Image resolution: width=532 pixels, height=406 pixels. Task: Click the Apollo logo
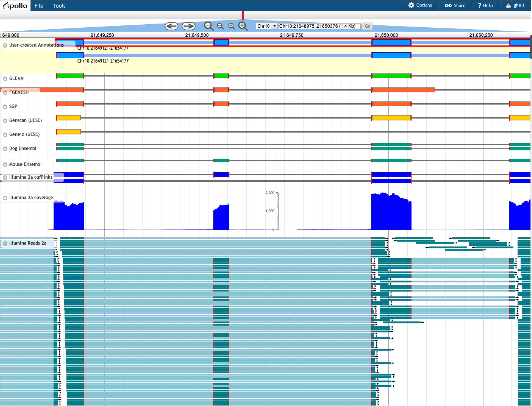15,5
